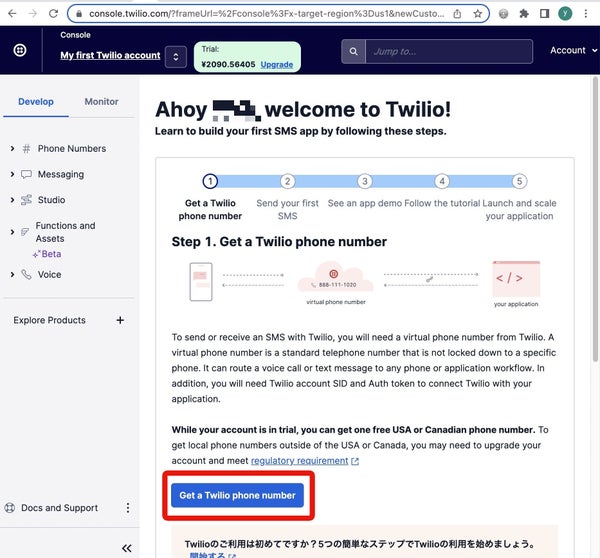Image resolution: width=600 pixels, height=558 pixels.
Task: Click the trial balance ¥2090.56405 text
Action: 228,64
